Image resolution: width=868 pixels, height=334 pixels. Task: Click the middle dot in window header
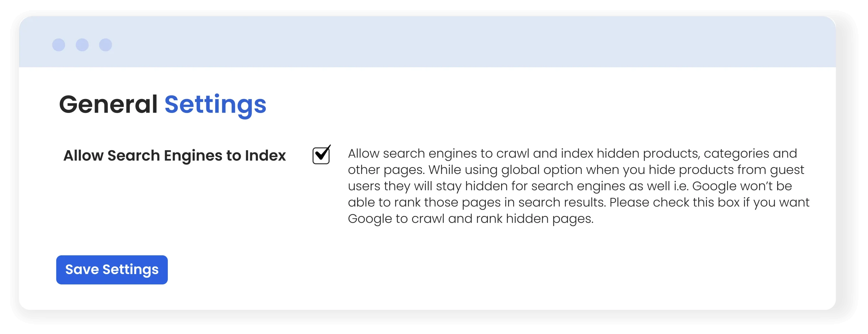(x=82, y=45)
